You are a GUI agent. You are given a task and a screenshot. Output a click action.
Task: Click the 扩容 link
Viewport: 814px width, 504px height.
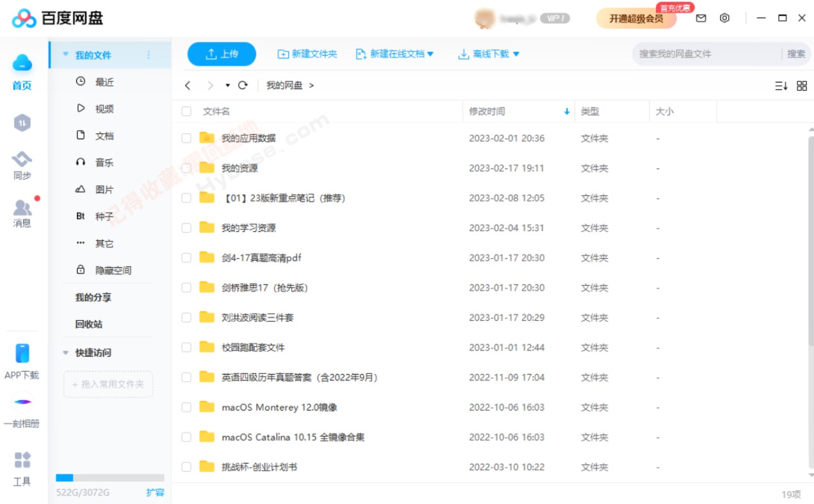pyautogui.click(x=155, y=492)
